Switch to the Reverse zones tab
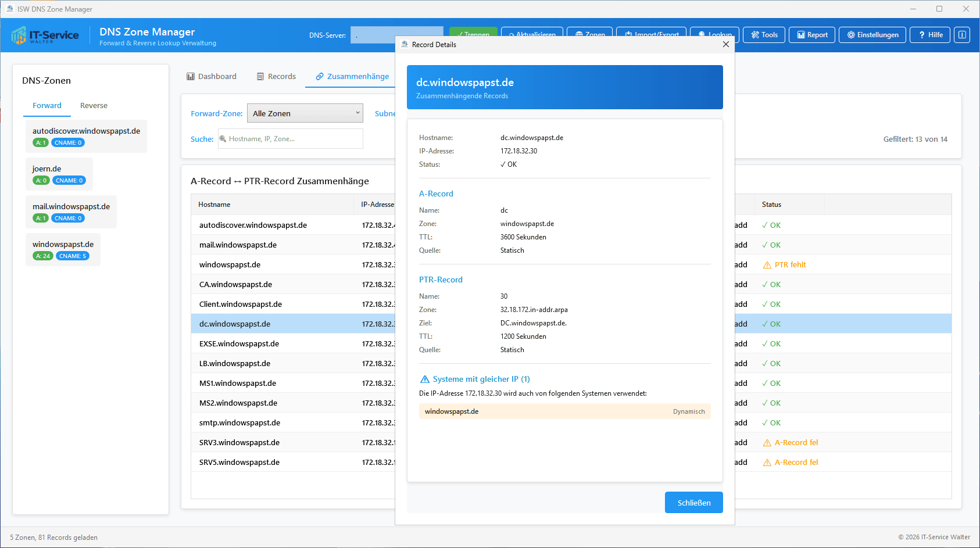Screen dimensions: 980x548 (94, 105)
